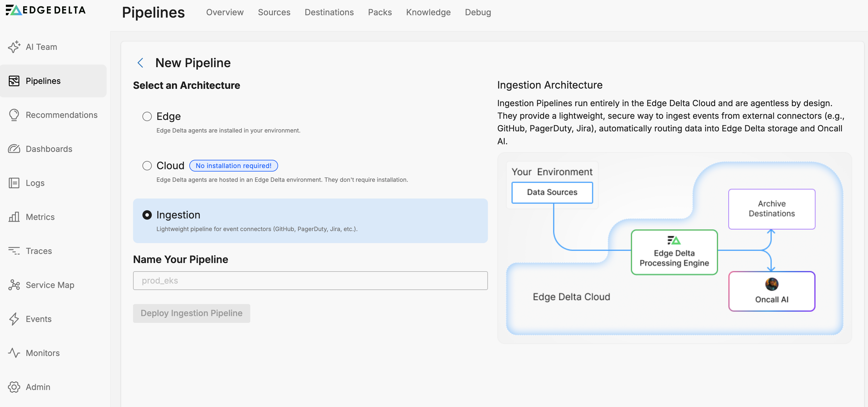Click the Traces sidebar icon
This screenshot has height=407, width=868.
14,251
